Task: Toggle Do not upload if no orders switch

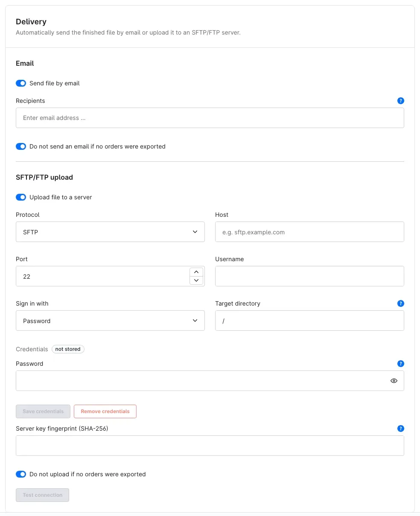Action: coord(21,474)
